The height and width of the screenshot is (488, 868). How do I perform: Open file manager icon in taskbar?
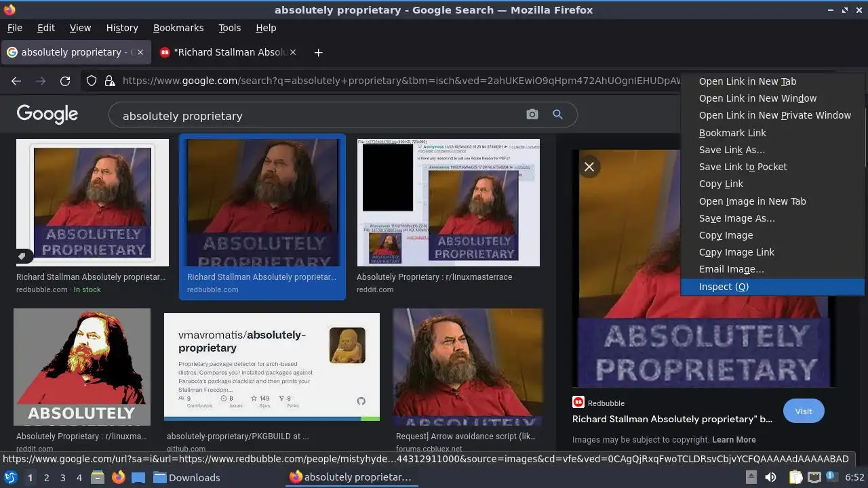tap(98, 477)
